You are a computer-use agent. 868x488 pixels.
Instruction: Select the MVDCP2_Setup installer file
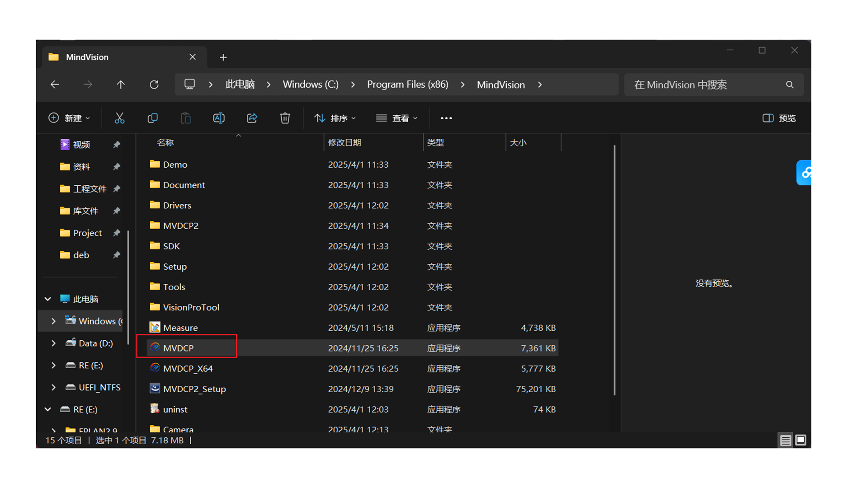click(194, 389)
